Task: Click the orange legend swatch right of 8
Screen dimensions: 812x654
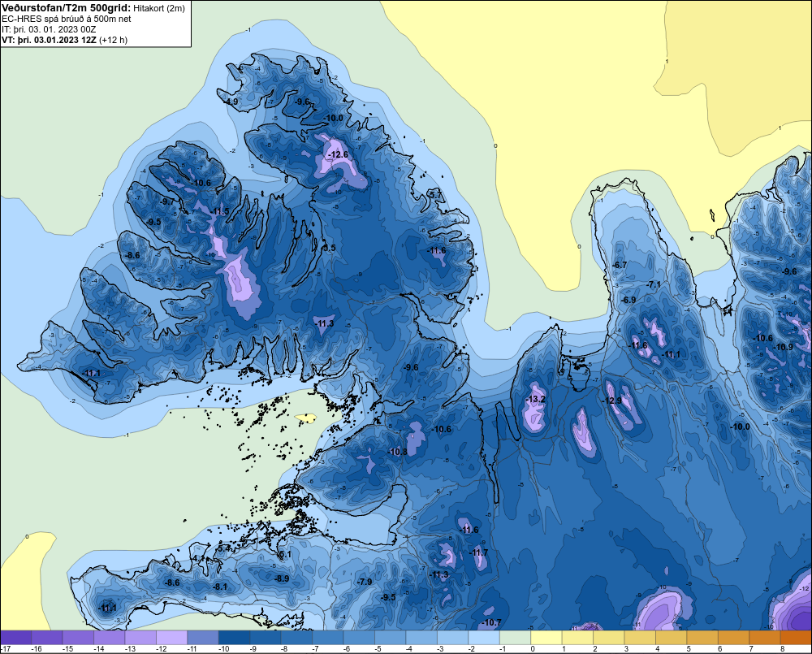Action: pyautogui.click(x=797, y=638)
